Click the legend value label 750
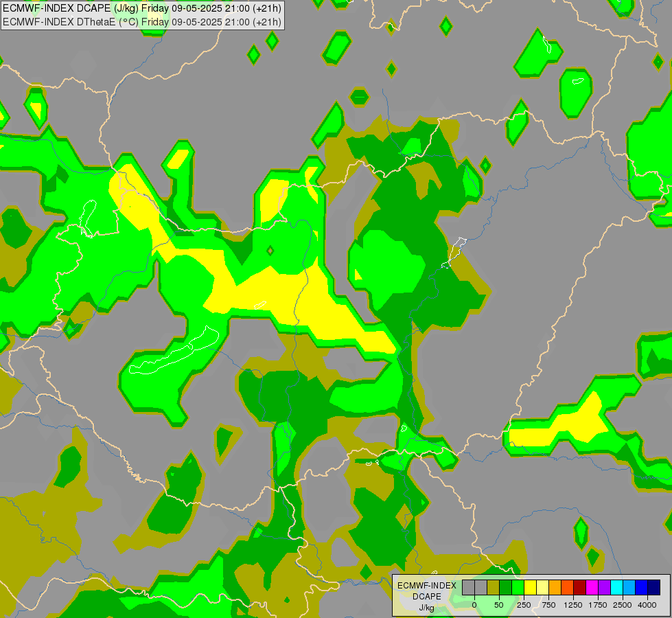This screenshot has width=672, height=618. [548, 605]
